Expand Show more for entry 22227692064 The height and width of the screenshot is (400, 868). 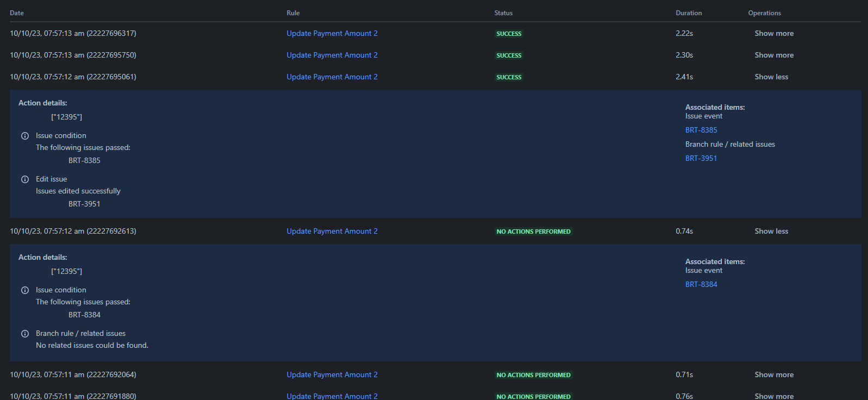(x=774, y=374)
